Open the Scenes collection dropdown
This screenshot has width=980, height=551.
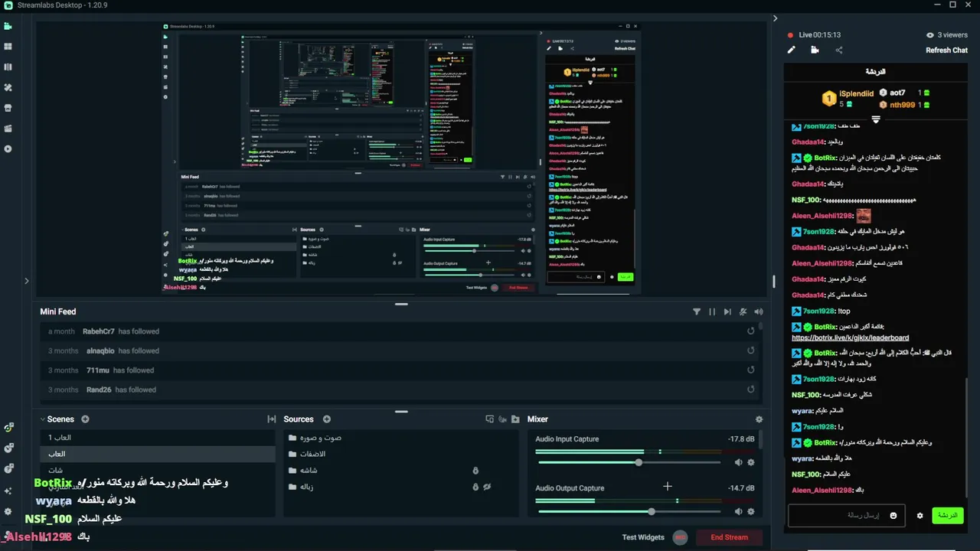click(x=57, y=419)
